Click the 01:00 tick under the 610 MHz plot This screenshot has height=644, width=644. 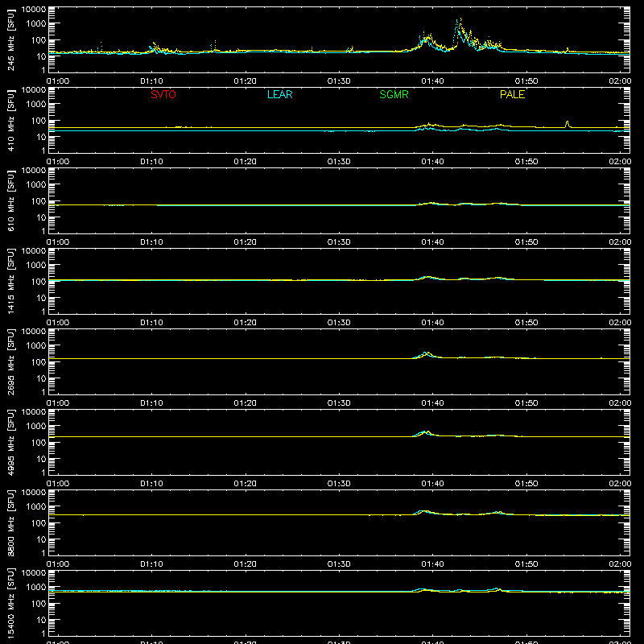coord(58,242)
